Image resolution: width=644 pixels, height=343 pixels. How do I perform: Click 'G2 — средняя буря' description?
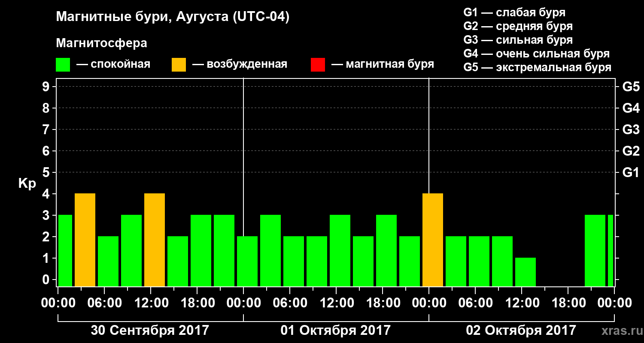click(x=518, y=26)
